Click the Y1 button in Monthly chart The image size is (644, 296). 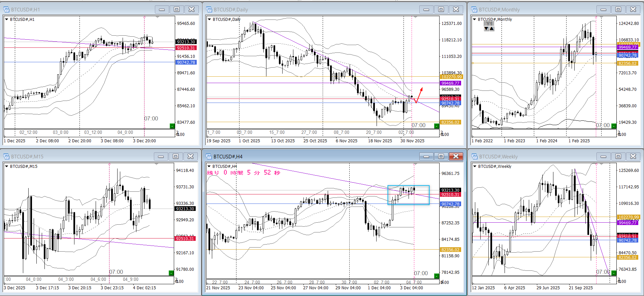tap(489, 24)
